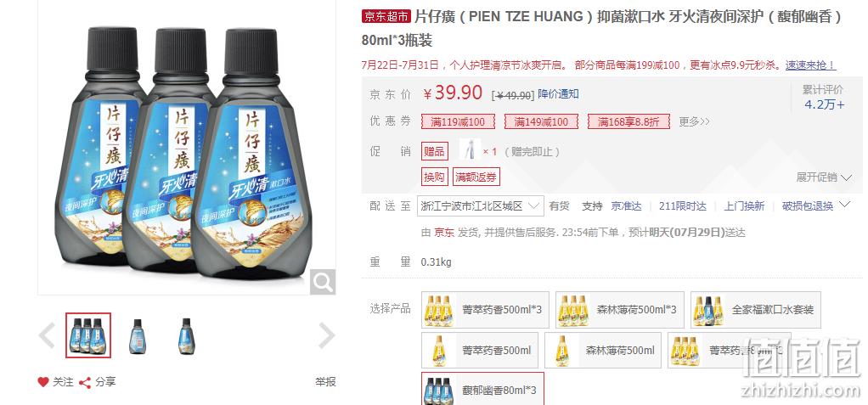Viewport: 868px width, 405px height.
Task: Open the 京东超市 badge
Action: point(386,17)
